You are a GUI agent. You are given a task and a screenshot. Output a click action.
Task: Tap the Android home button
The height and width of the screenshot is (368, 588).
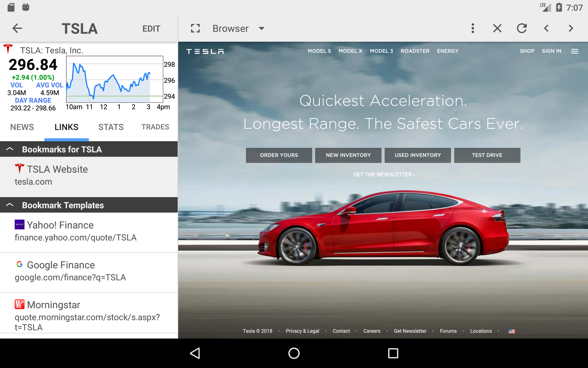pos(294,353)
